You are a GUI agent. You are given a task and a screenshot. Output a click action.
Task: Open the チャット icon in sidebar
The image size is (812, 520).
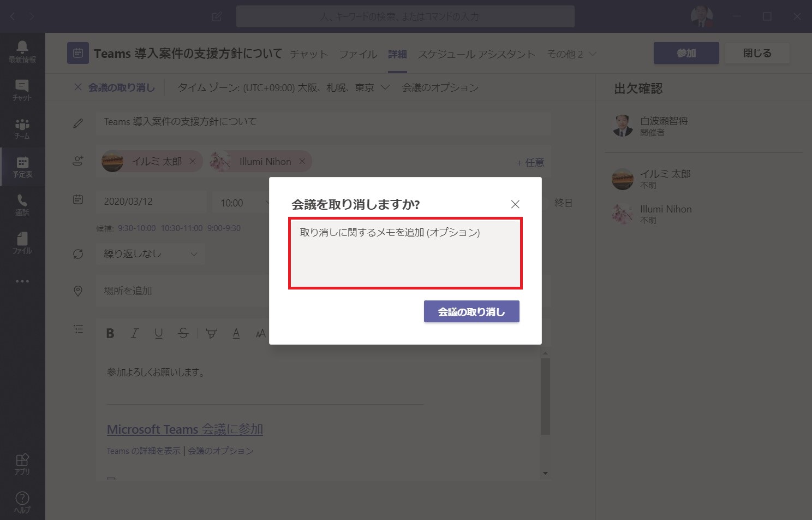22,90
